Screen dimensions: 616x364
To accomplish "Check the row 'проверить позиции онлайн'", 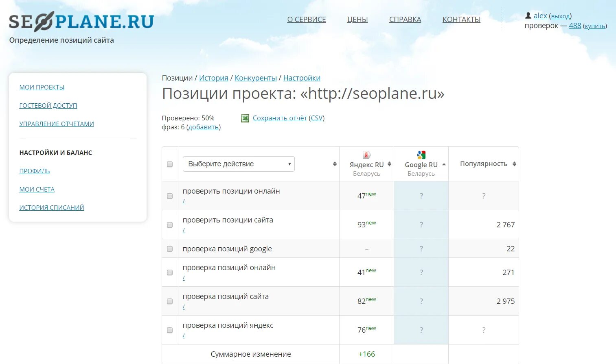I will pyautogui.click(x=170, y=196).
